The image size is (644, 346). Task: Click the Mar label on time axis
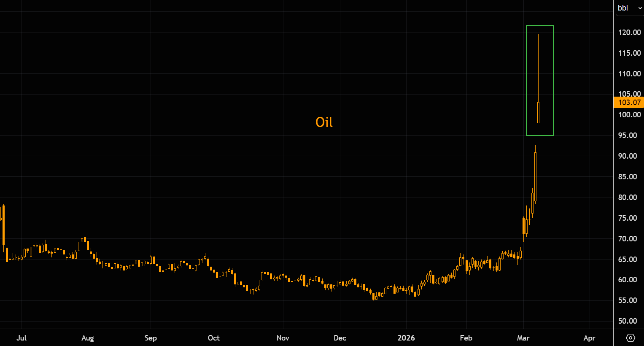(523, 338)
